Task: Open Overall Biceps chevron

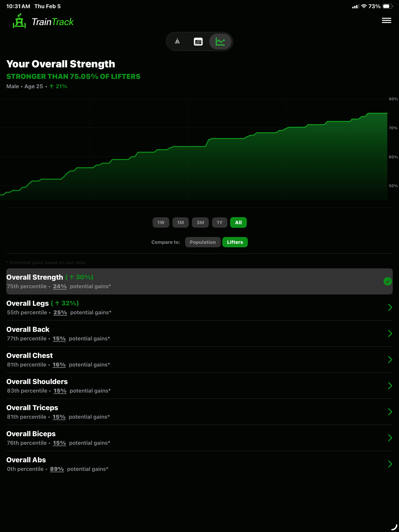Action: pos(390,438)
